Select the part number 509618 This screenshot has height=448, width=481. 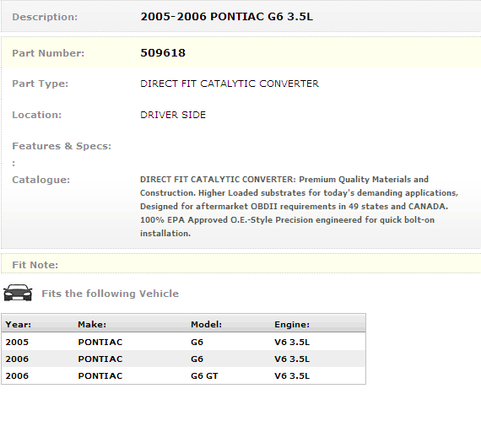163,53
